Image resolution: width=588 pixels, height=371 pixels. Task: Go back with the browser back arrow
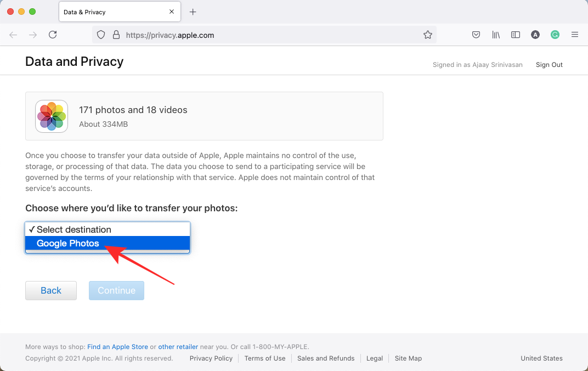coord(13,35)
